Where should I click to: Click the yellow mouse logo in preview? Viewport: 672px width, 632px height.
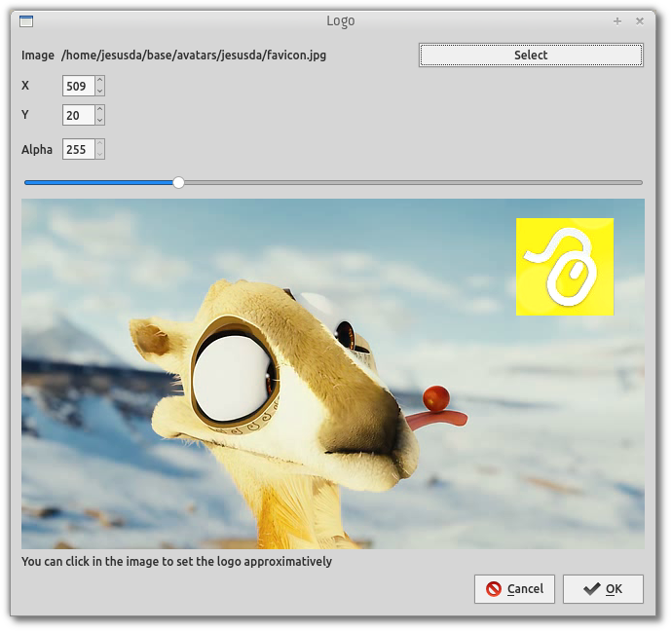[x=565, y=267]
